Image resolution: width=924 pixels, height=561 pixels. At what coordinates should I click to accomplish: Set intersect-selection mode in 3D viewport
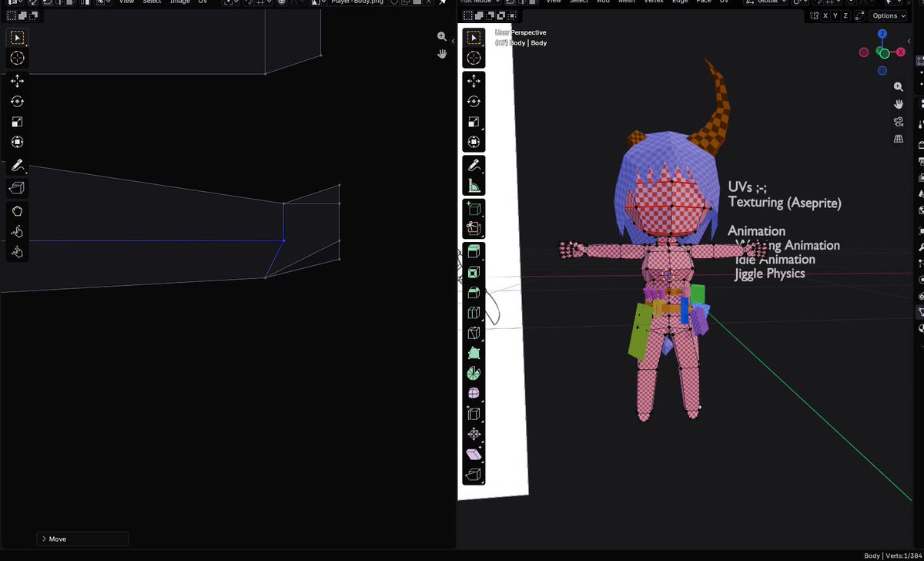[x=511, y=15]
